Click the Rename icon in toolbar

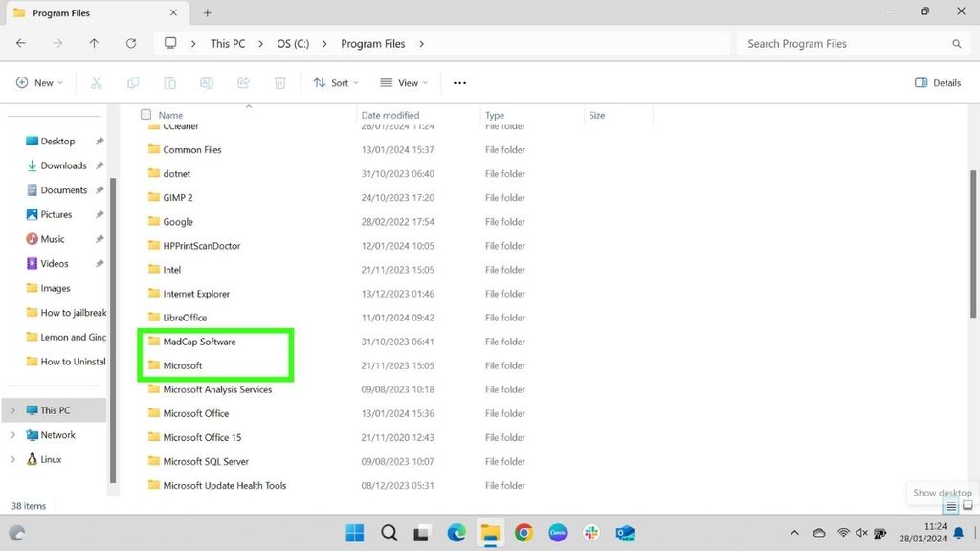click(x=206, y=83)
